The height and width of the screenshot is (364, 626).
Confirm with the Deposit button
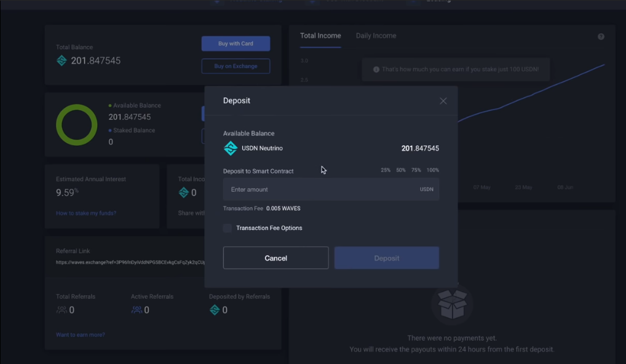coord(386,258)
